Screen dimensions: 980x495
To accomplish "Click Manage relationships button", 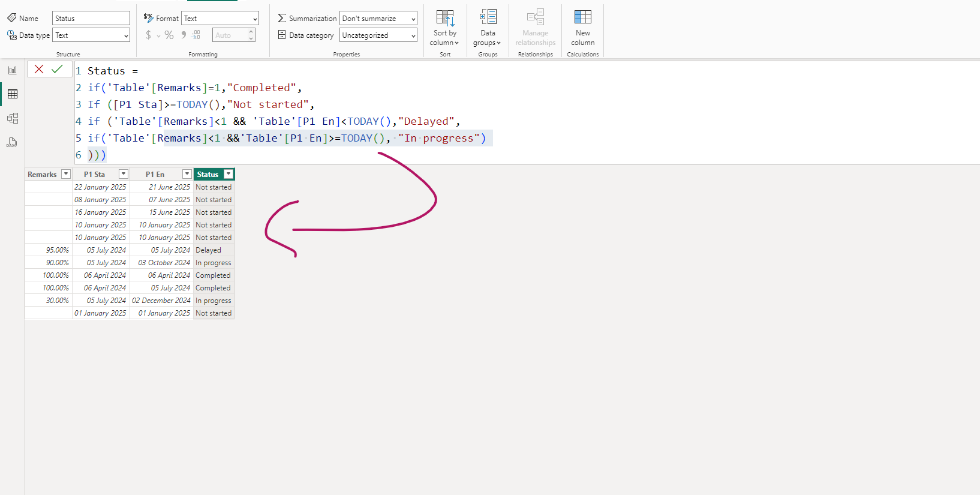I will tap(536, 28).
